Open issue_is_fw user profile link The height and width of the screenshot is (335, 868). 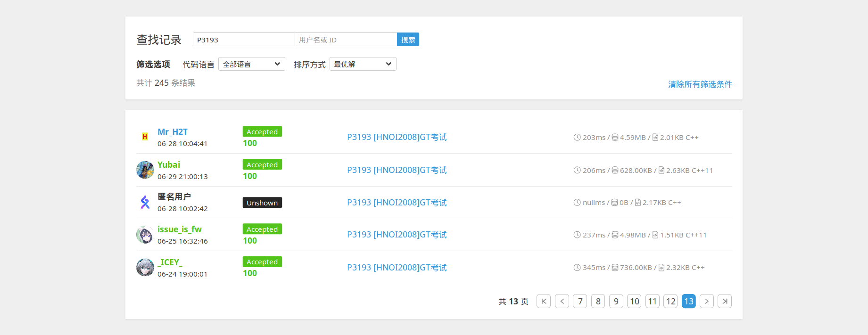click(180, 229)
